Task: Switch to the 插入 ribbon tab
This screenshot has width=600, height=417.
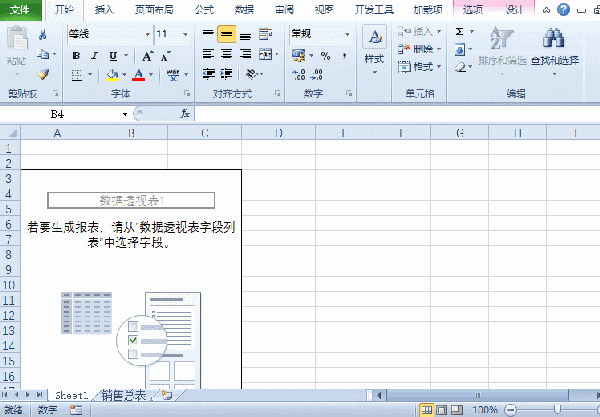Action: click(104, 10)
